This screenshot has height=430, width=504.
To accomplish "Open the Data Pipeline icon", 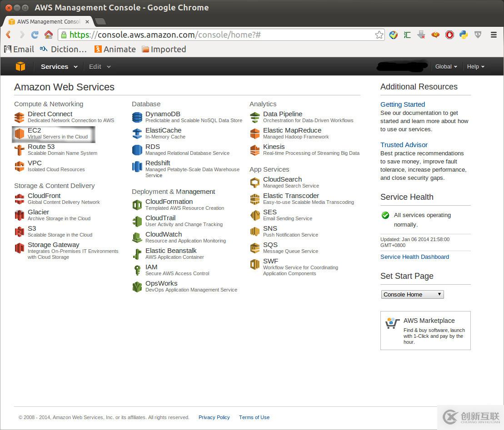I will [x=255, y=117].
